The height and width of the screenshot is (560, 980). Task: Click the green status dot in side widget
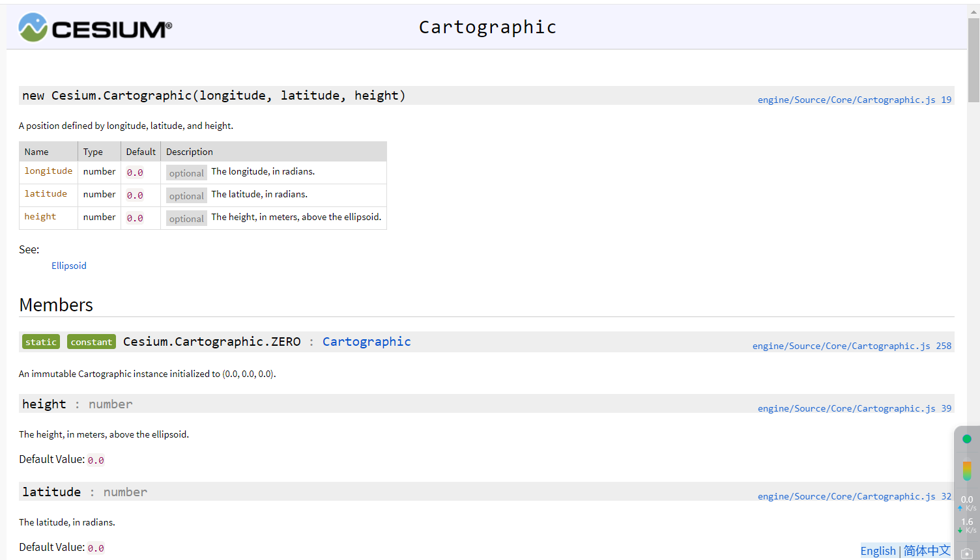pyautogui.click(x=967, y=439)
